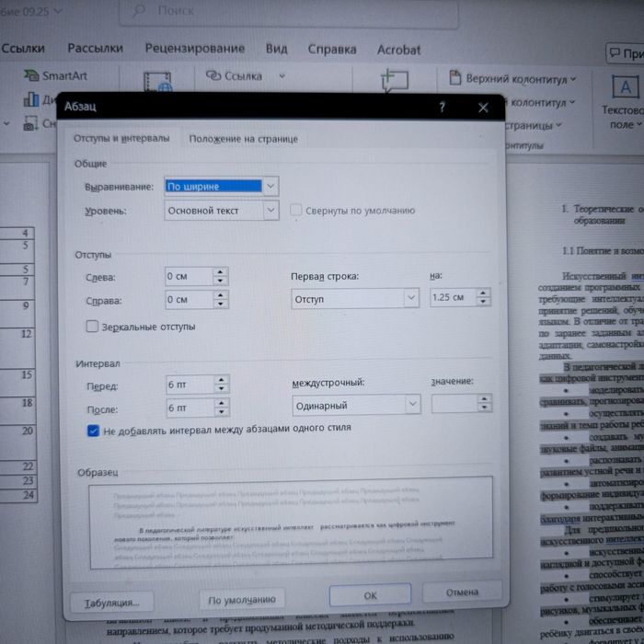Click the SmartArt icon in the ribbon

point(30,75)
